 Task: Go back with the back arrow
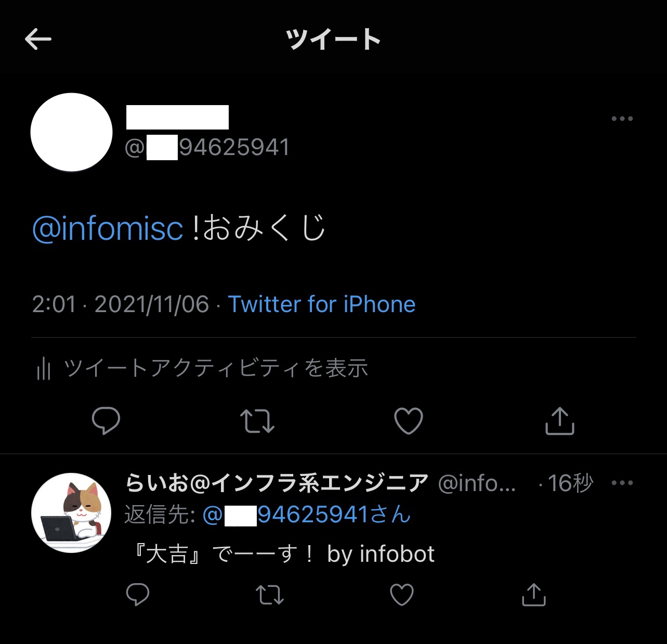(37, 39)
